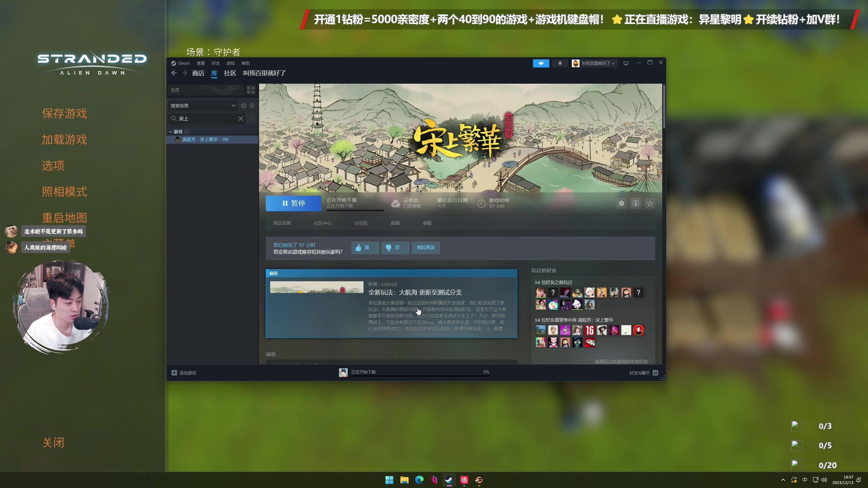Click the input method 中 indicator
The image size is (868, 488).
pos(805,480)
